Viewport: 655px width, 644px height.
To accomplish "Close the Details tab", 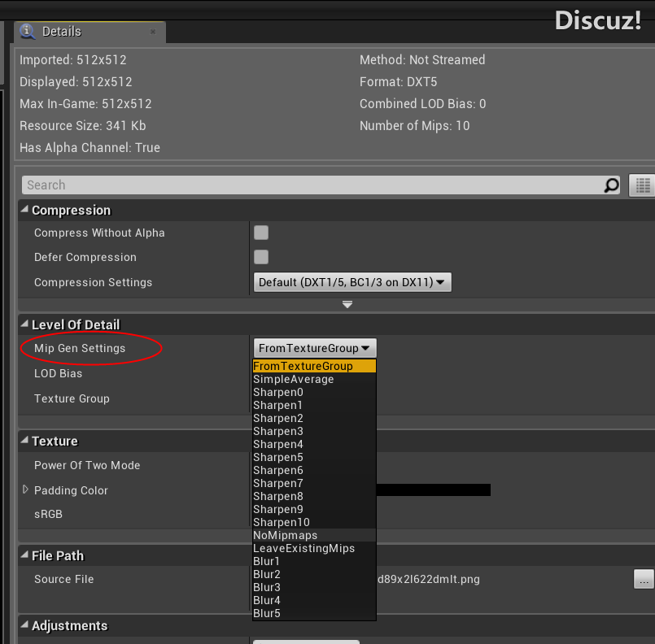I will click(x=153, y=32).
